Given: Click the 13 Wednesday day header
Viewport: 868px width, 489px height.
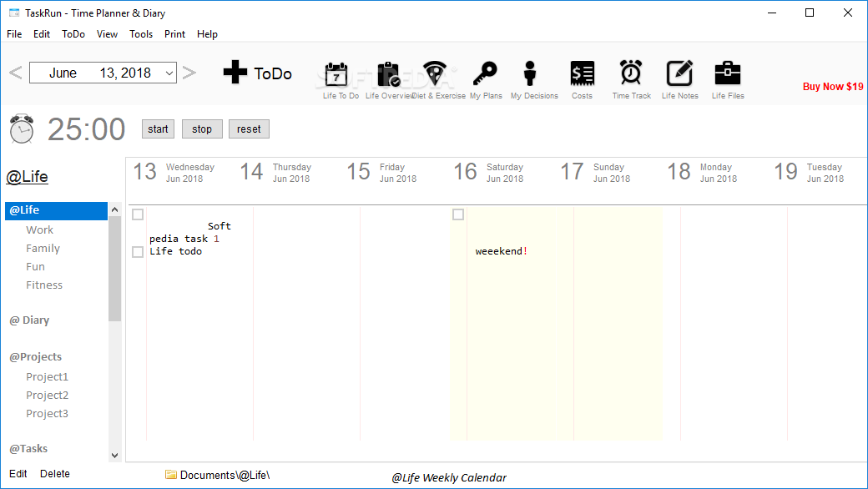Looking at the screenshot, I should coord(174,172).
